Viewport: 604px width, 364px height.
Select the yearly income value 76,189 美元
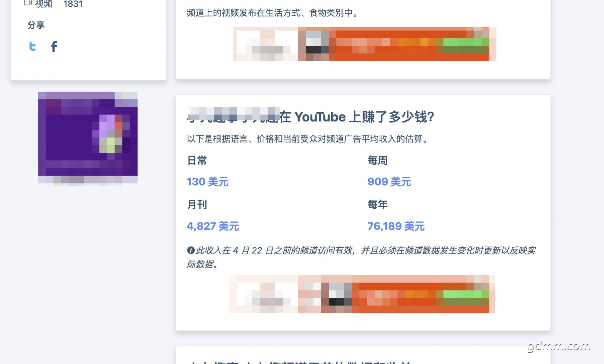396,226
